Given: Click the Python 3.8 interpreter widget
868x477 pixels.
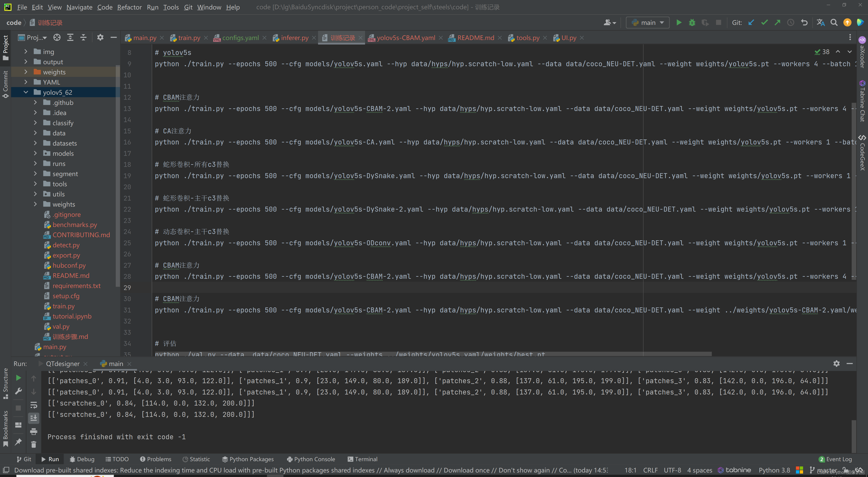Looking at the screenshot, I should [x=774, y=470].
